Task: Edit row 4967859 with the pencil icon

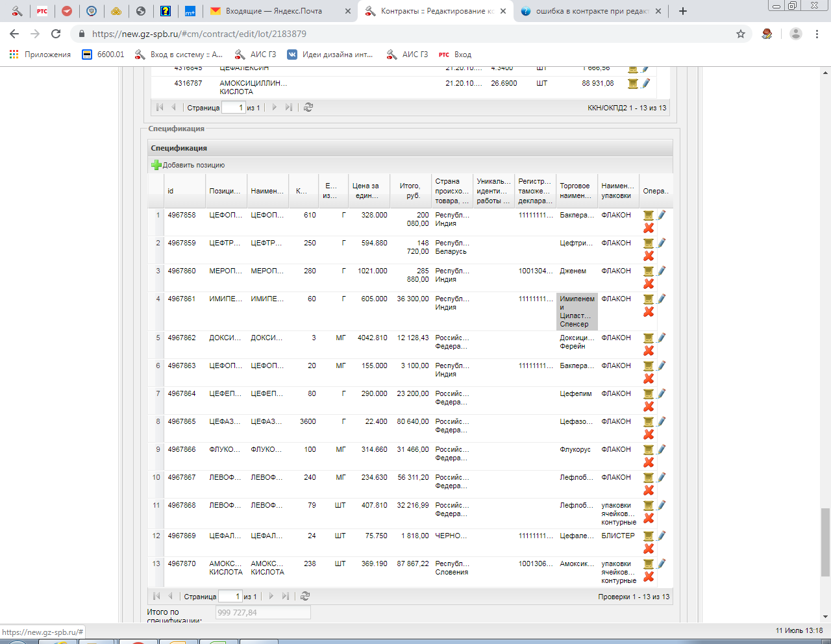Action: pos(662,243)
